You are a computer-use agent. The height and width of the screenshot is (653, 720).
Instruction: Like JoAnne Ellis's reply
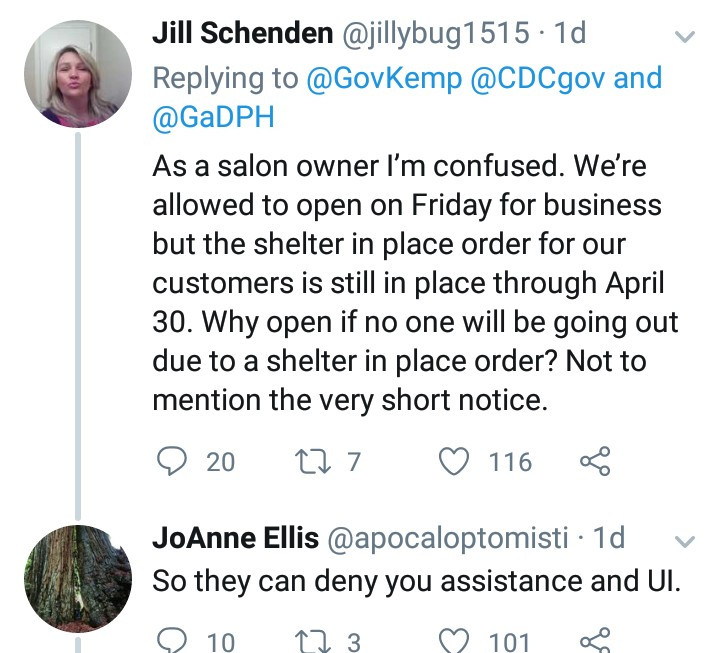click(x=456, y=641)
